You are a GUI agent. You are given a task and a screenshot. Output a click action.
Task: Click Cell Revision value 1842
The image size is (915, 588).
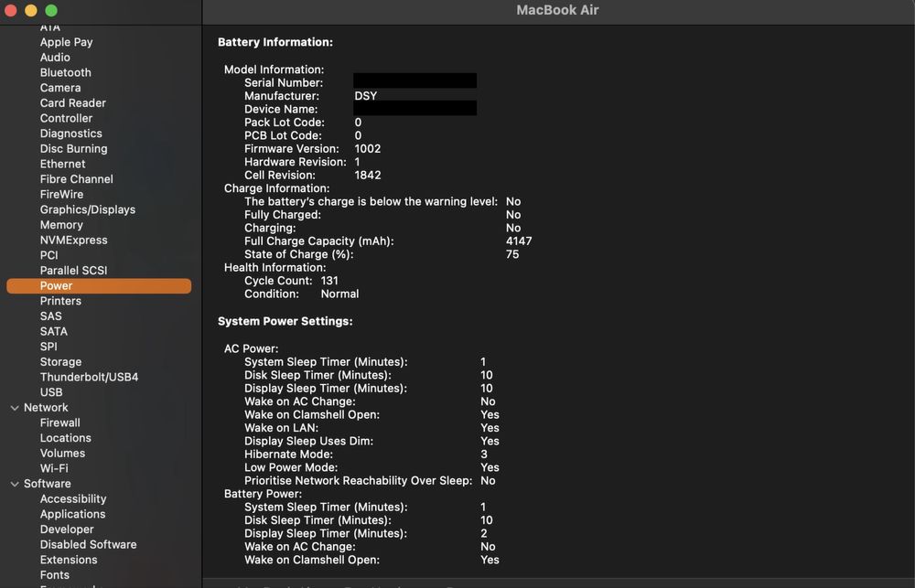point(368,175)
